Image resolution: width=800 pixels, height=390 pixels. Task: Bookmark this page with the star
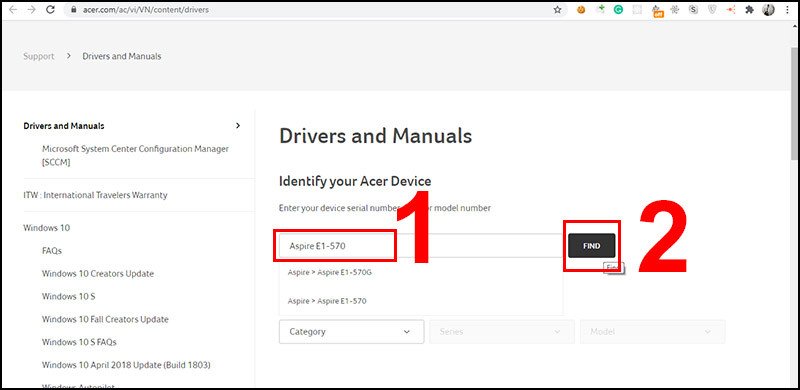tap(557, 10)
